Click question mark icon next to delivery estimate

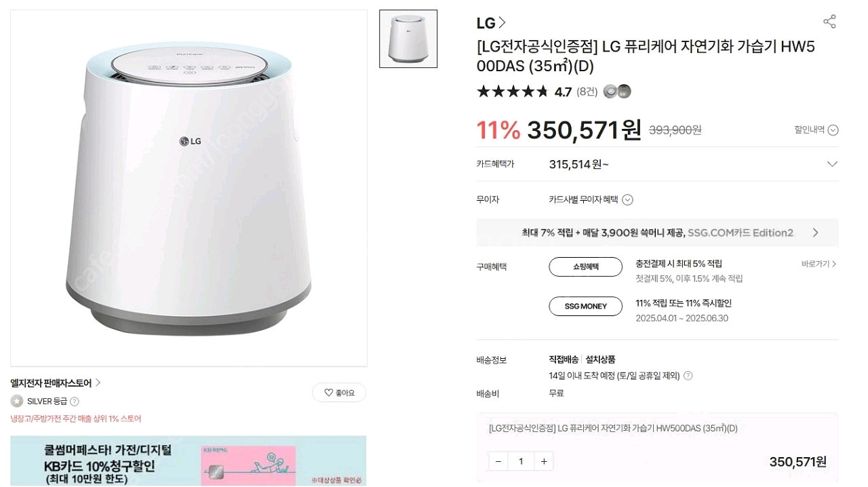688,375
